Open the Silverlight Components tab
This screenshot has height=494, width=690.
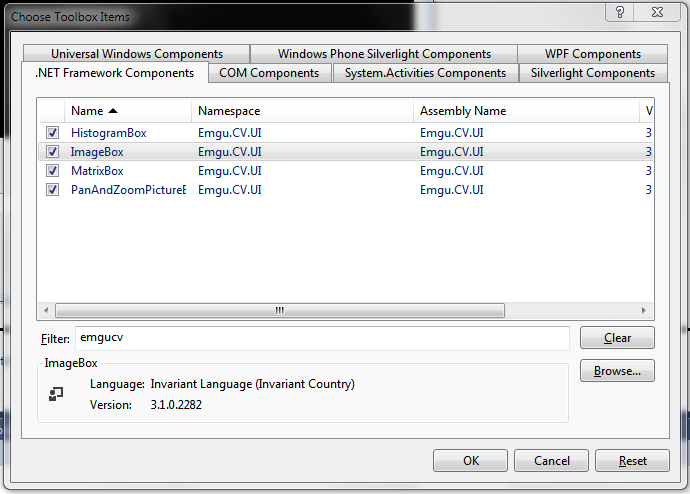pyautogui.click(x=593, y=73)
